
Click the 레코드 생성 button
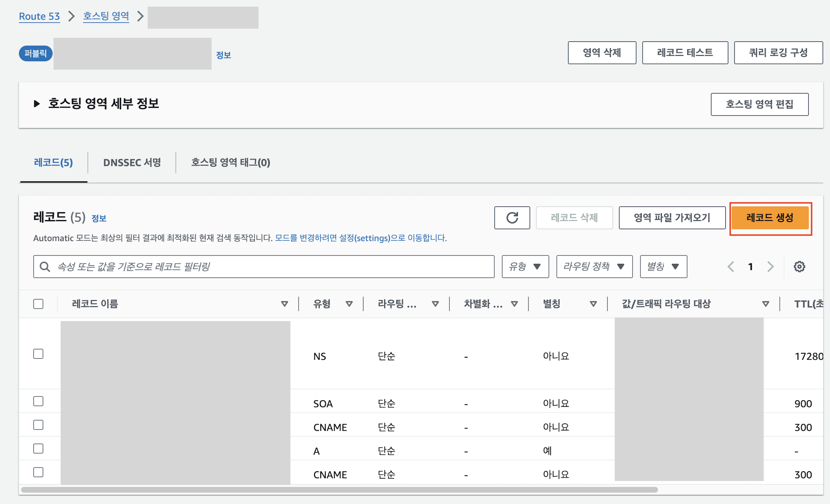pos(770,218)
